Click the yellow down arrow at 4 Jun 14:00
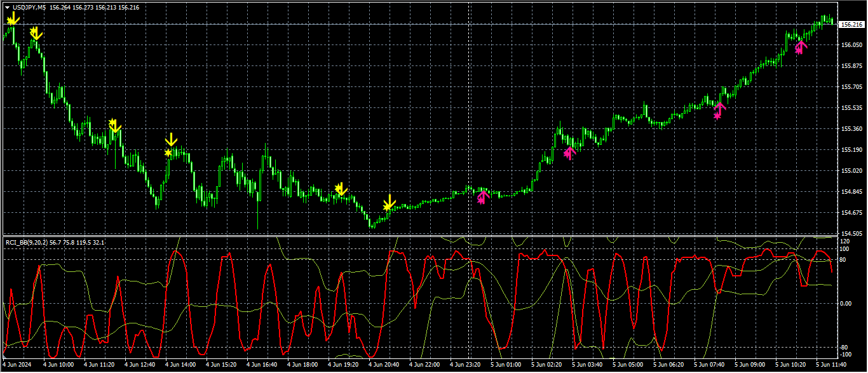Image resolution: width=868 pixels, height=373 pixels. point(171,140)
